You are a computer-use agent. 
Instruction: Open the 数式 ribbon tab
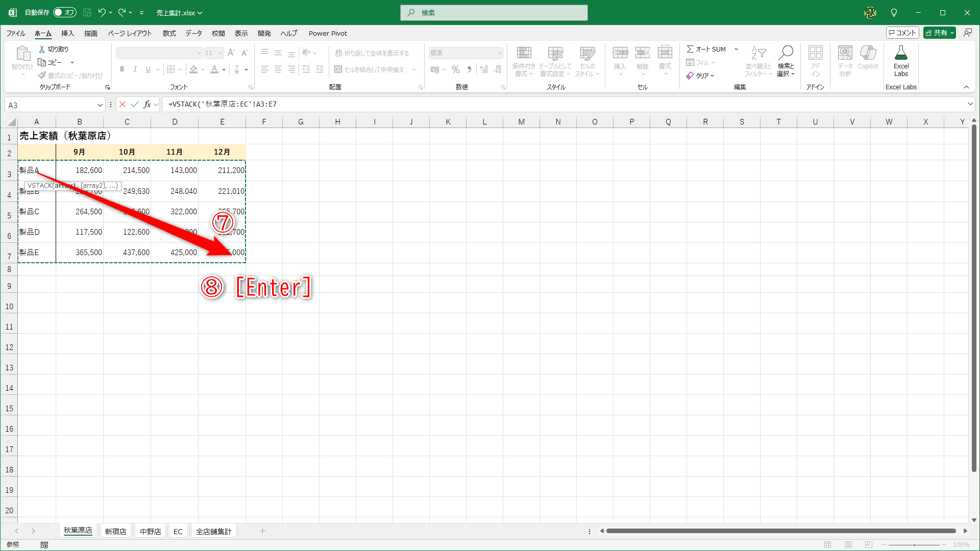coord(169,33)
